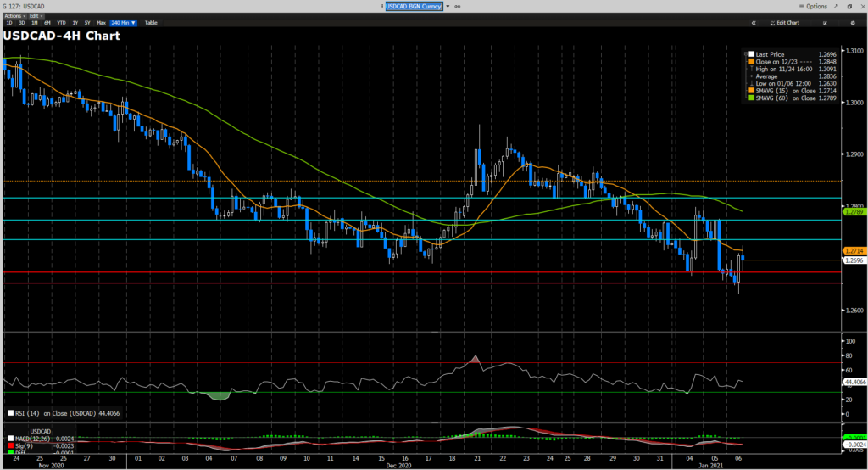Viewport: 868px width, 470px height.
Task: Collapse the legend tree expander
Action: (x=746, y=53)
